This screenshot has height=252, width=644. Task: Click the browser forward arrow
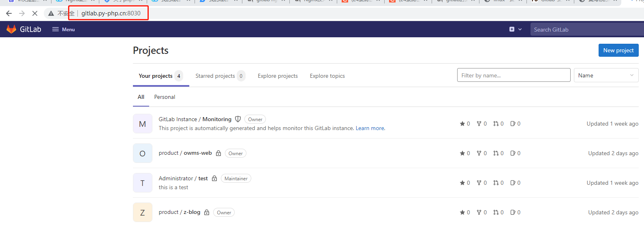point(22,13)
